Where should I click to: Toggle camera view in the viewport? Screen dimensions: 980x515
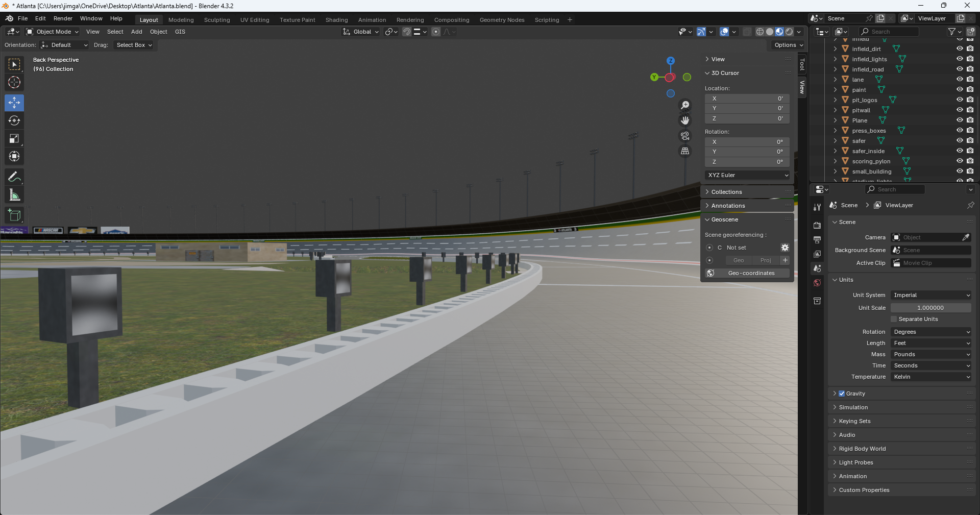(685, 136)
